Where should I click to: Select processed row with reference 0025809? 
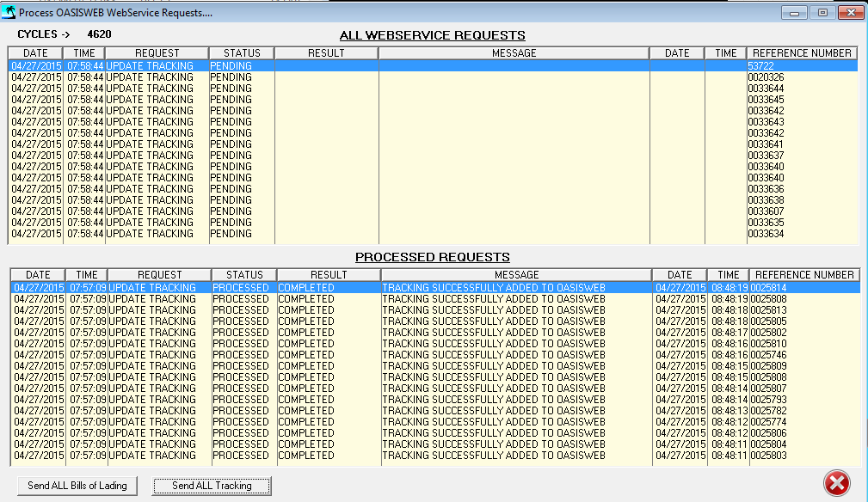coord(435,366)
